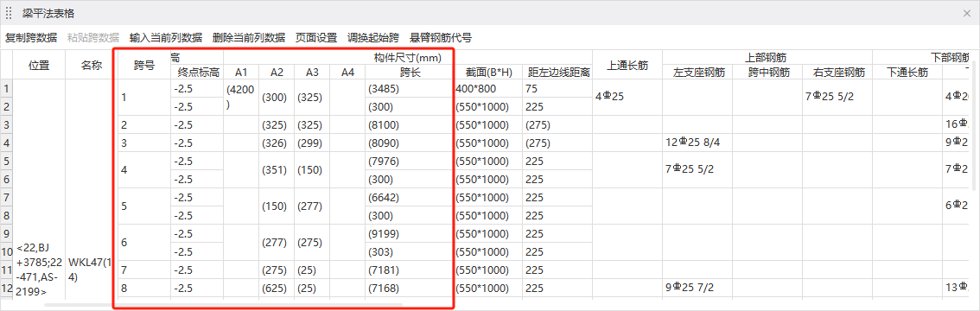Select the 跨号 column header
980x311 pixels.
144,64
